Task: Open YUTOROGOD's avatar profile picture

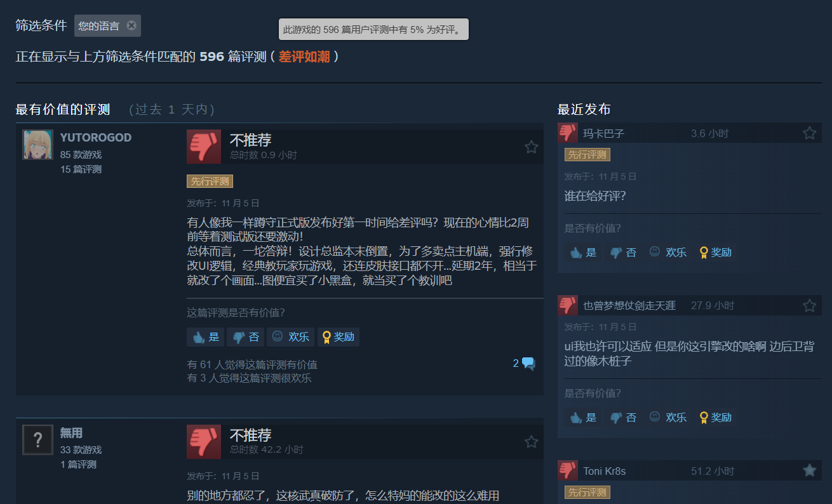Action: click(x=38, y=145)
